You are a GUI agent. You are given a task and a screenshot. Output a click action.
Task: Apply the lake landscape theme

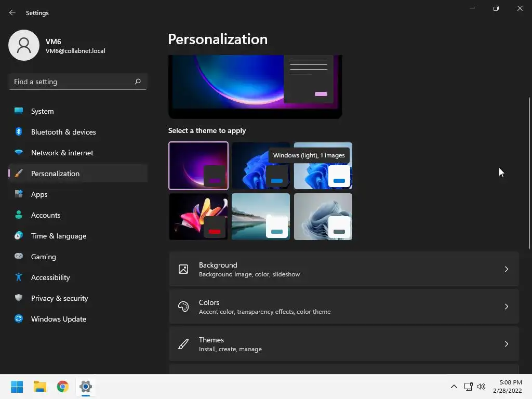coord(261,217)
